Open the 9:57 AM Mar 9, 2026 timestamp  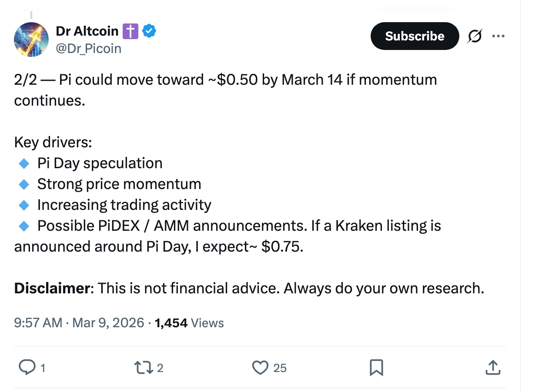click(x=79, y=323)
